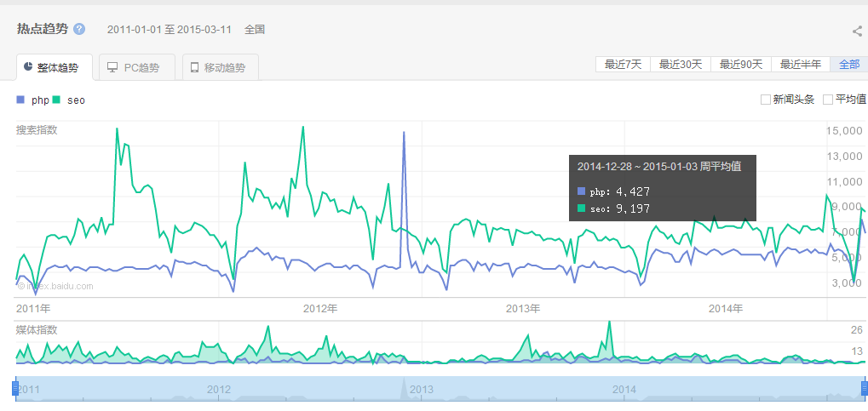Click the php value 4,427 in tooltip
The image size is (868, 411).
point(632,192)
